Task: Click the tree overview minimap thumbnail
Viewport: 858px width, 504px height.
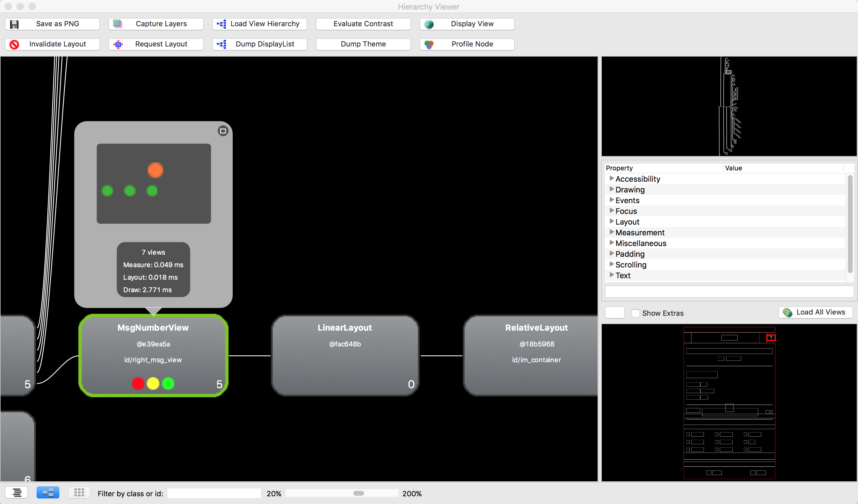Action: tap(729, 106)
